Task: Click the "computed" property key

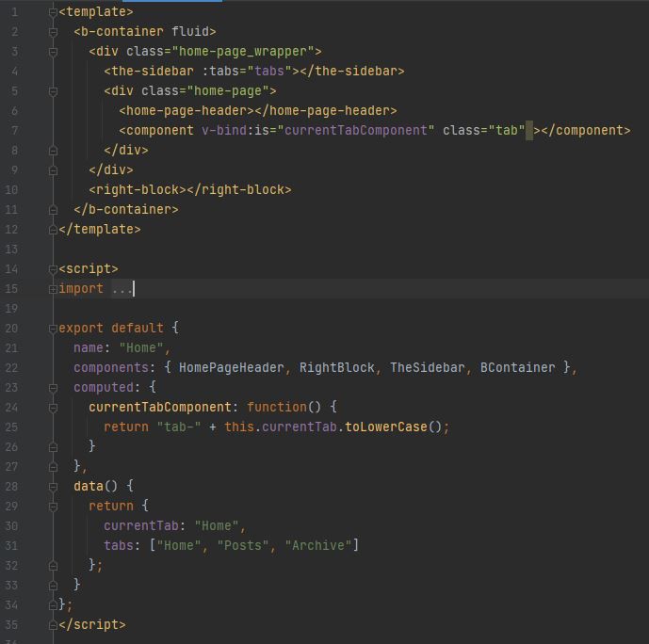Action: tap(104, 388)
